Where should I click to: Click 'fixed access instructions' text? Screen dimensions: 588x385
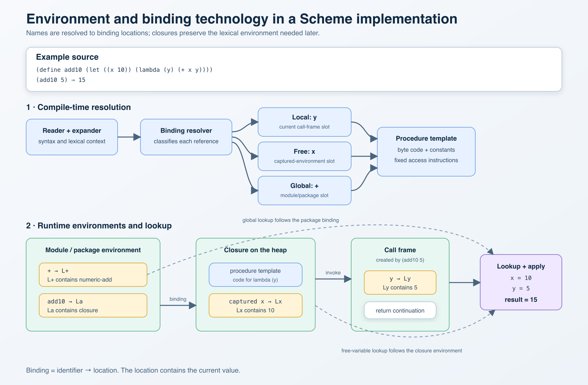[x=426, y=160]
